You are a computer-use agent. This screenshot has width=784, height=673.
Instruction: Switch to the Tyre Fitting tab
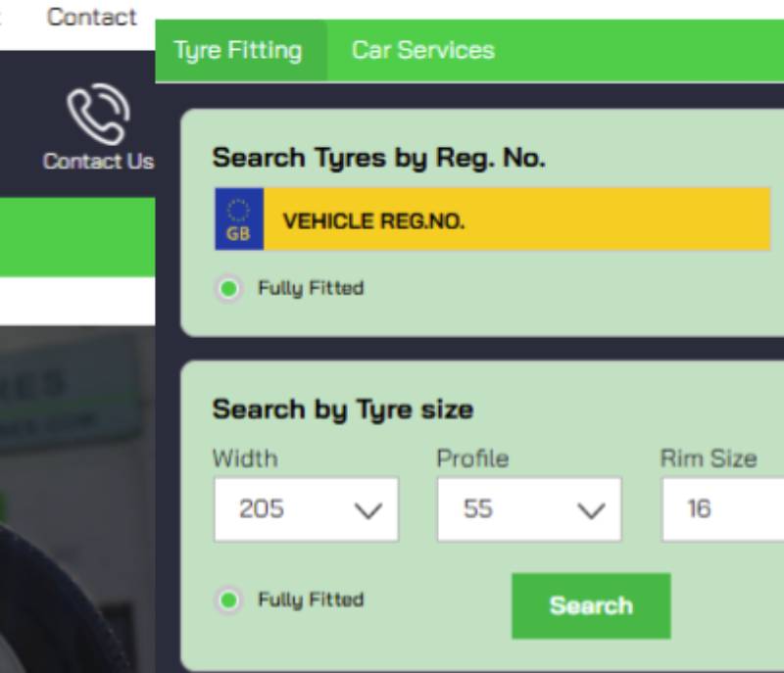pyautogui.click(x=240, y=51)
